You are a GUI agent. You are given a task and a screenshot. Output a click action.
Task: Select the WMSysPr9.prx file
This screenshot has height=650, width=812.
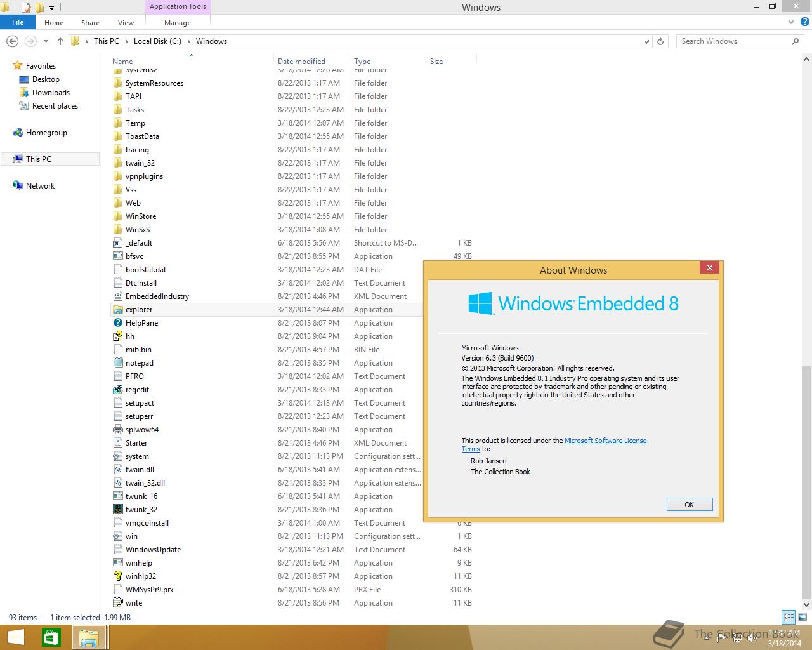pos(149,590)
